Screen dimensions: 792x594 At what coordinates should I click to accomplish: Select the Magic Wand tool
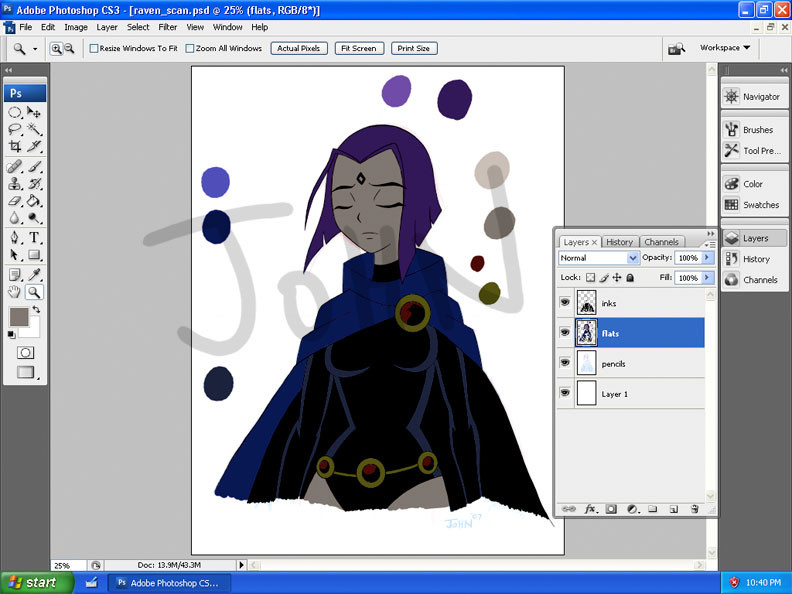click(34, 129)
